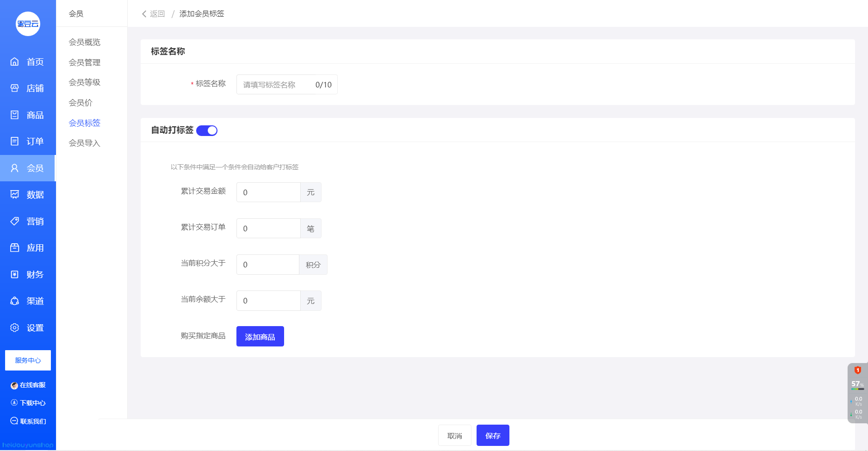Open 会员等级 in the member submenu
The height and width of the screenshot is (451, 868).
coord(84,82)
